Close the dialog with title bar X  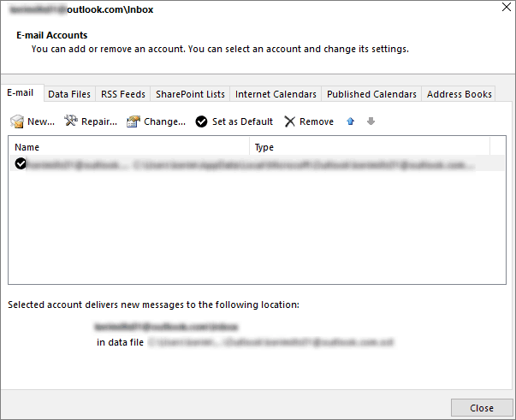(501, 9)
